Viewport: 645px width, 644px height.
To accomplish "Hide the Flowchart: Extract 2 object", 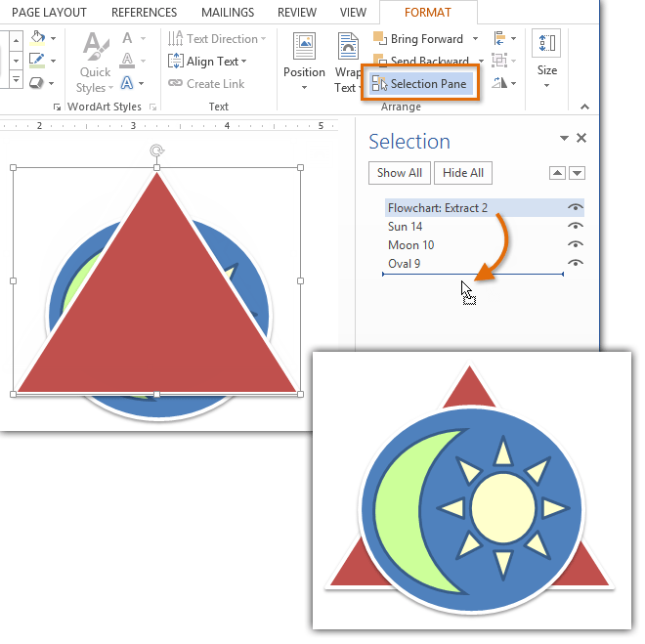I will 576,207.
